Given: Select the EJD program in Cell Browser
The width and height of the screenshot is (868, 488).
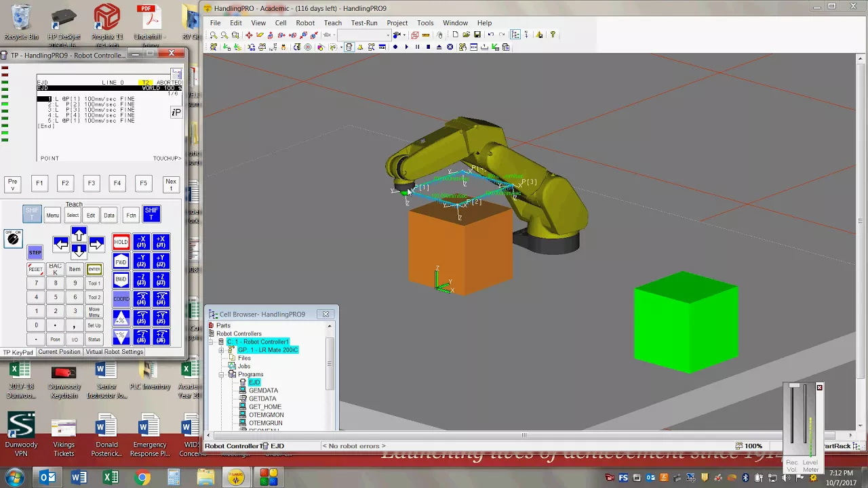Looking at the screenshot, I should point(254,382).
